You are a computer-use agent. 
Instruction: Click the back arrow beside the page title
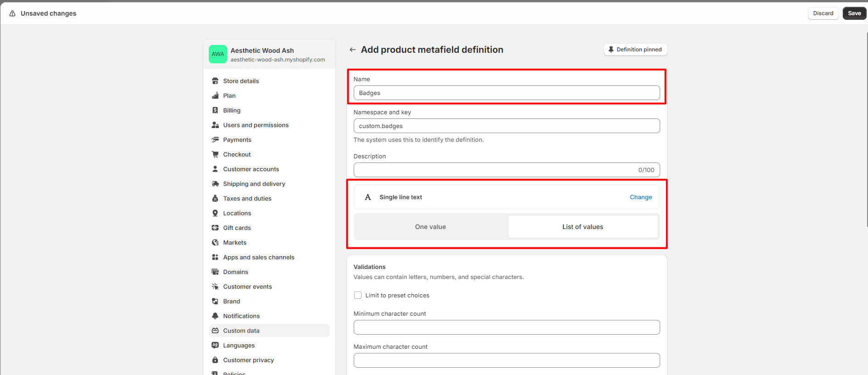pos(352,50)
